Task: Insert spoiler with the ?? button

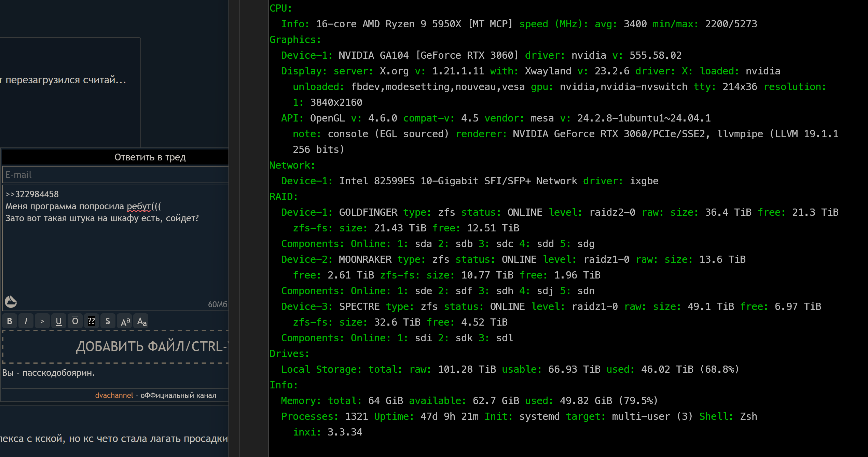Action: 92,321
